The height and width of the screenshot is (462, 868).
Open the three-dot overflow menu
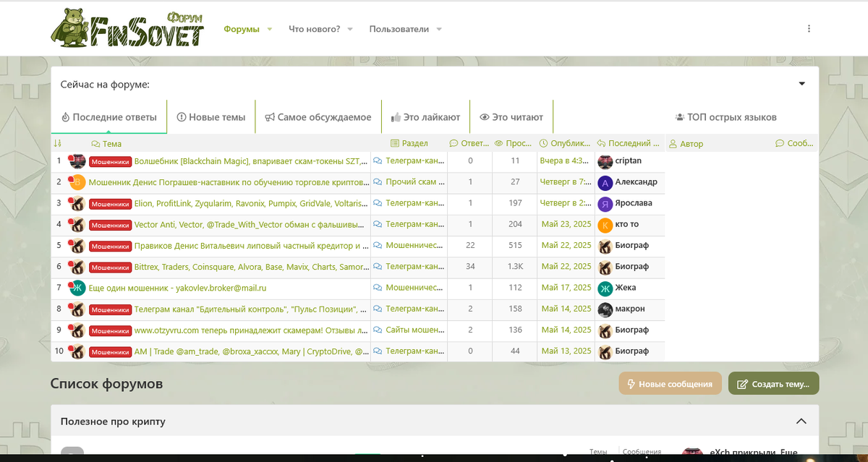[x=809, y=29]
